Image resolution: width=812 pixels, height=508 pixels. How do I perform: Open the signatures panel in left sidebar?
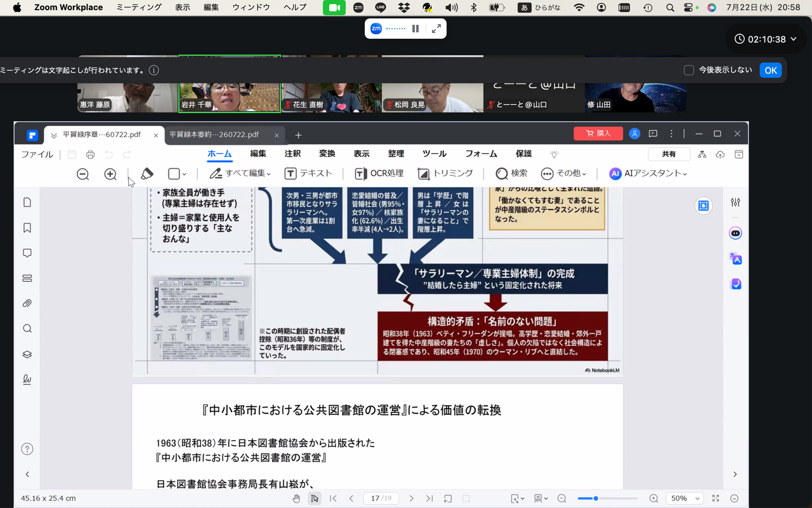(x=27, y=380)
